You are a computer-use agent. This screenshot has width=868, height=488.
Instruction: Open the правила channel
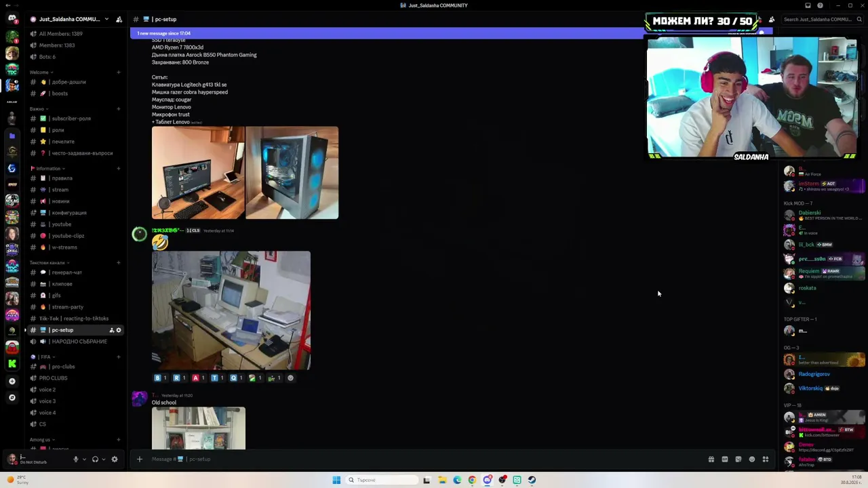point(75,178)
